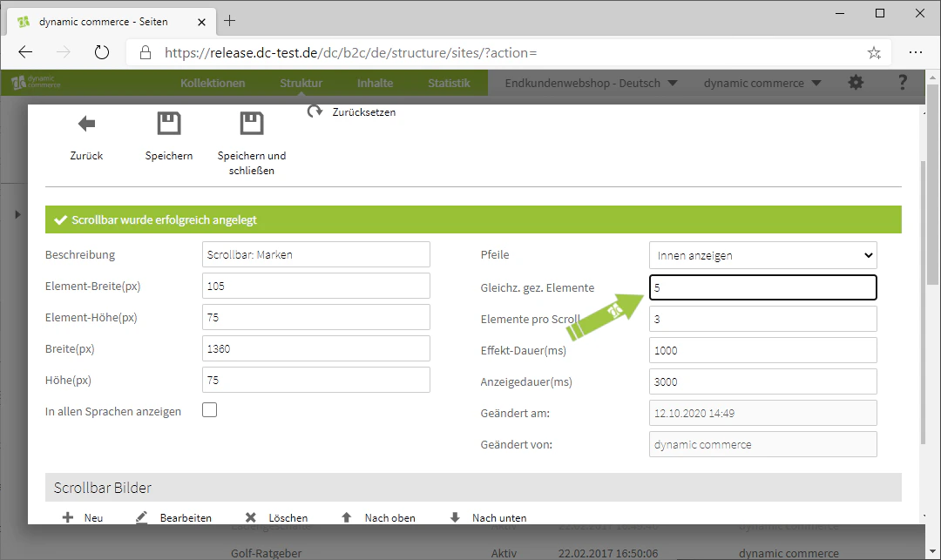This screenshot has width=941, height=560.
Task: Click the Geändert von field
Action: tap(762, 444)
